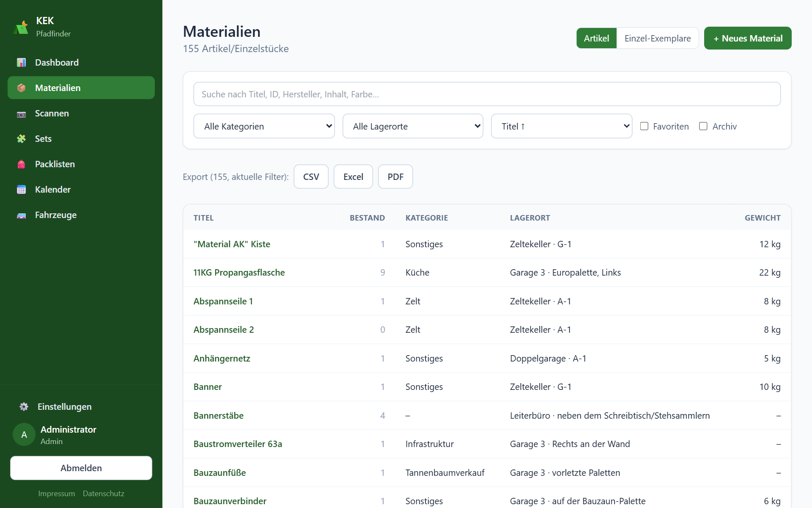The height and width of the screenshot is (508, 812).
Task: Click the material search input field
Action: [x=487, y=94]
